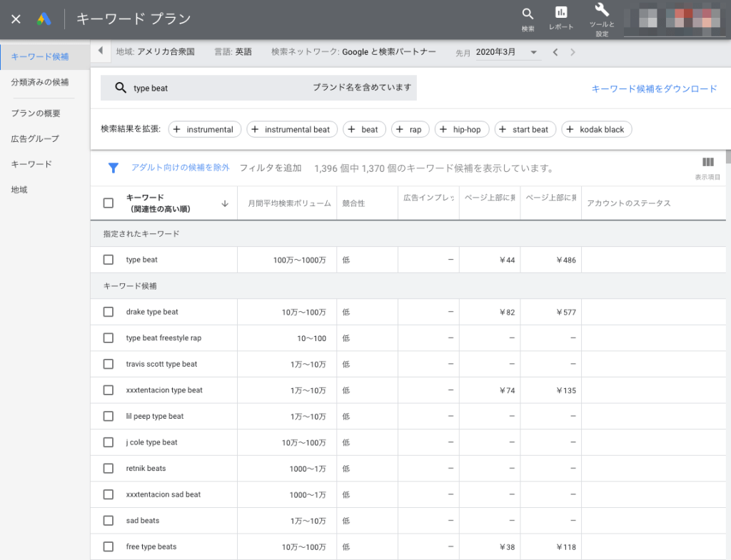The width and height of the screenshot is (731, 560).
Task: Toggle the select-all checkbox in table header
Action: pos(109,203)
